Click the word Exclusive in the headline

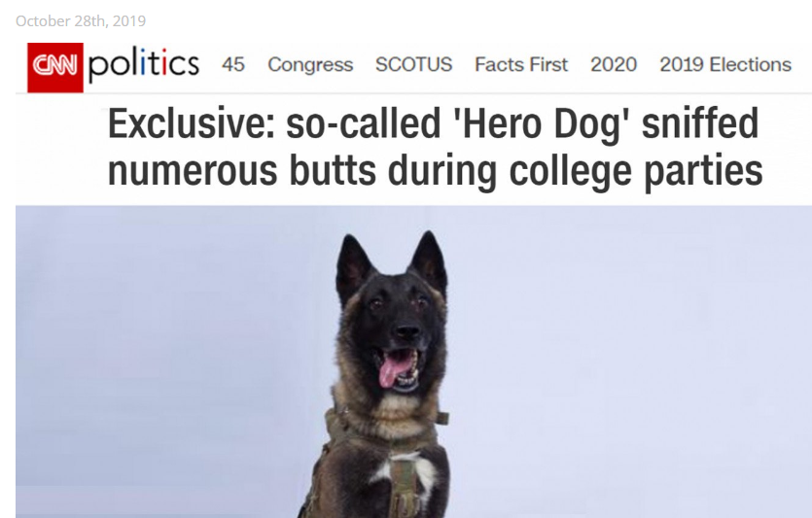click(x=188, y=123)
